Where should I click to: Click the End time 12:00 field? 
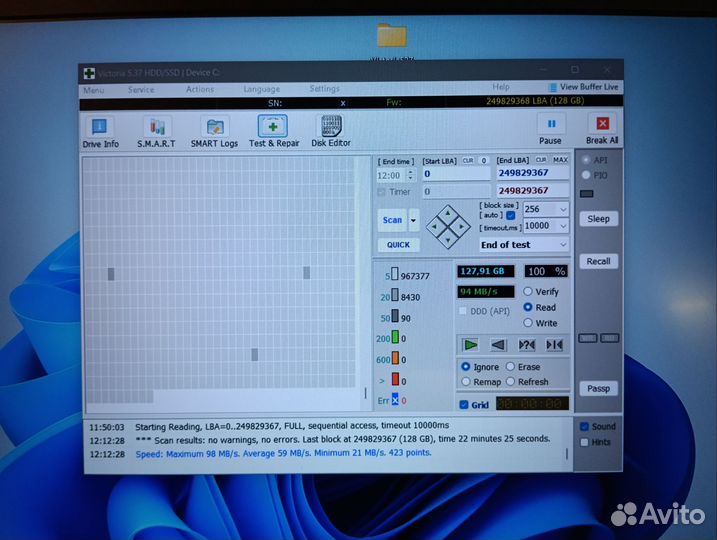tap(391, 175)
